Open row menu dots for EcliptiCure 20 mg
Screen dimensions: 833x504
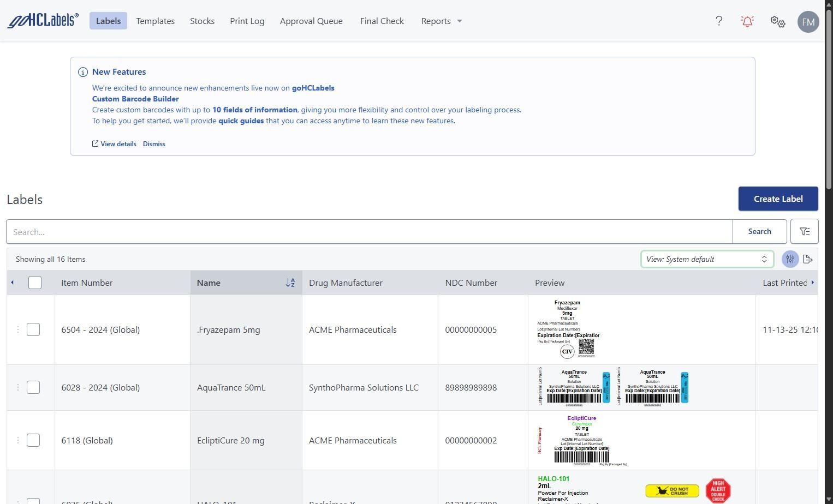click(17, 440)
